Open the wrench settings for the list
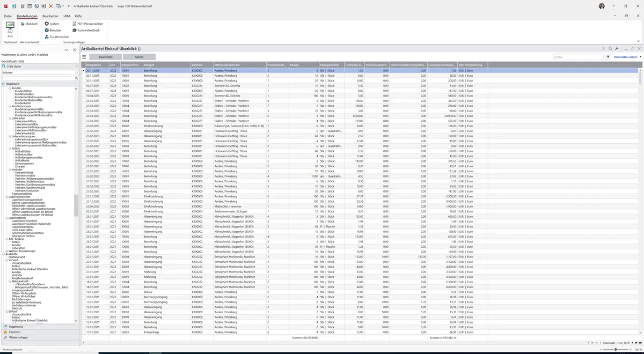Screen dimensions: 644x354 (617, 48)
